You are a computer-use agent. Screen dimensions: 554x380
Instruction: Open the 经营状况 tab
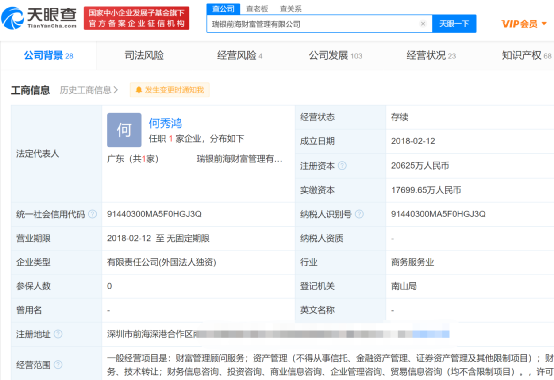coord(431,55)
